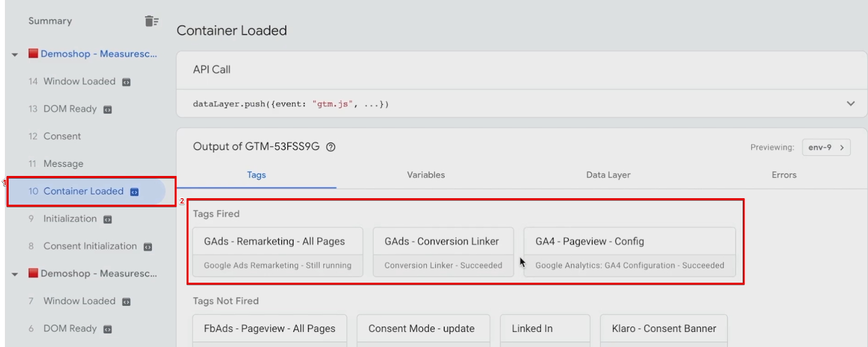The height and width of the screenshot is (347, 868).
Task: Collapse the Demoshop group containing 14 Window Loaded
Action: (x=15, y=54)
